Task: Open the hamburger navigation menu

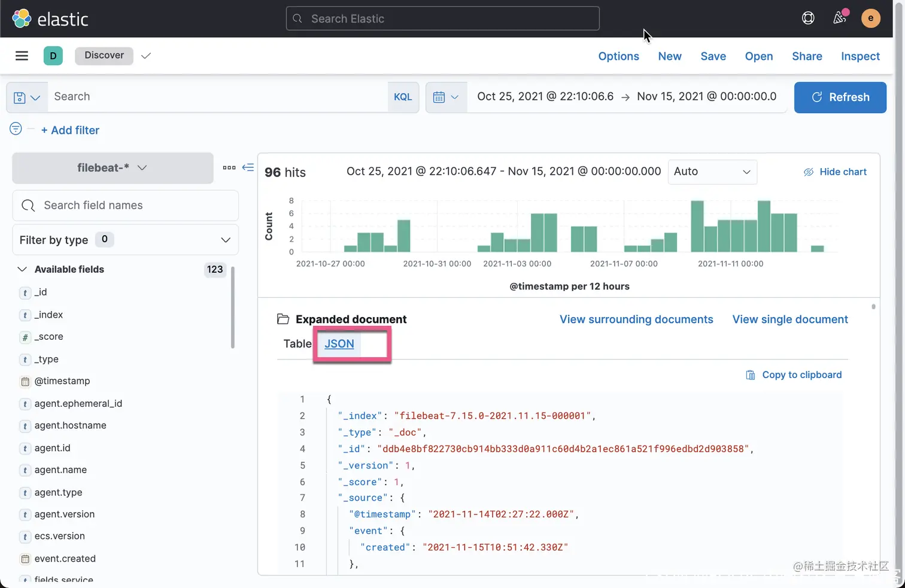Action: (x=22, y=56)
